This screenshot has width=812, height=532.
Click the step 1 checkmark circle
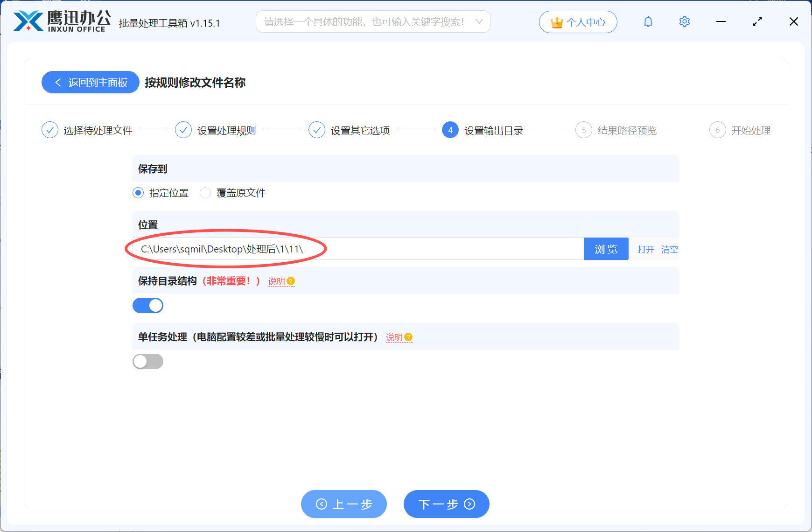coord(50,130)
